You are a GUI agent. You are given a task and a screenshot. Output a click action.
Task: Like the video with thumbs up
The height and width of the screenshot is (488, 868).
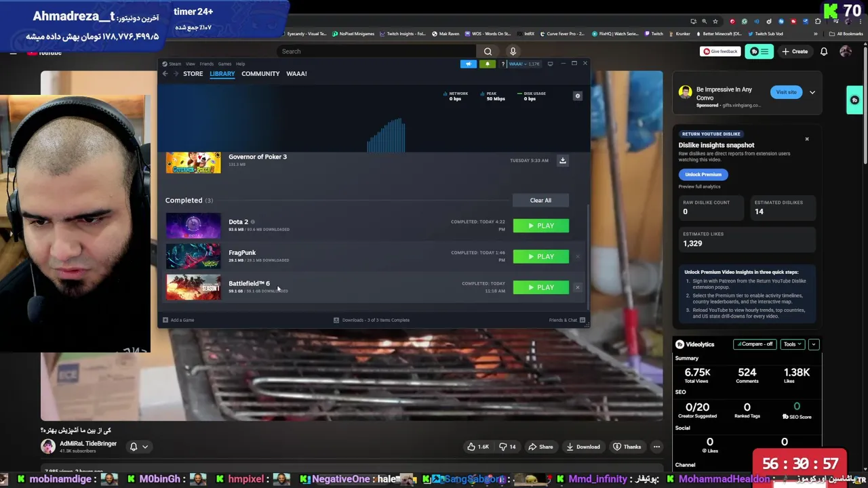pos(478,447)
